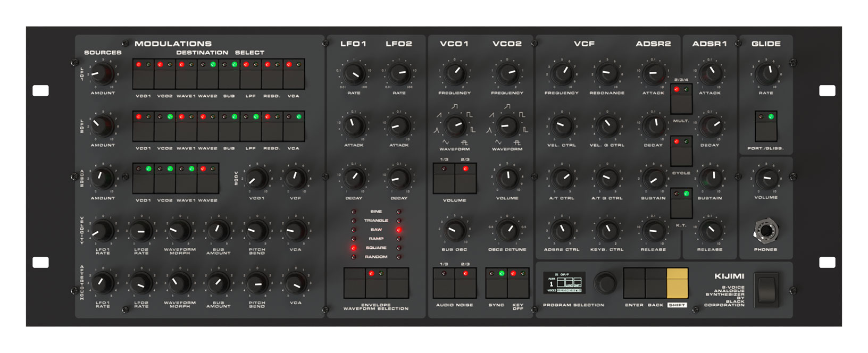The height and width of the screenshot is (353, 868).
Task: Click the VCF VEL. CTRL knob
Action: [x=561, y=126]
